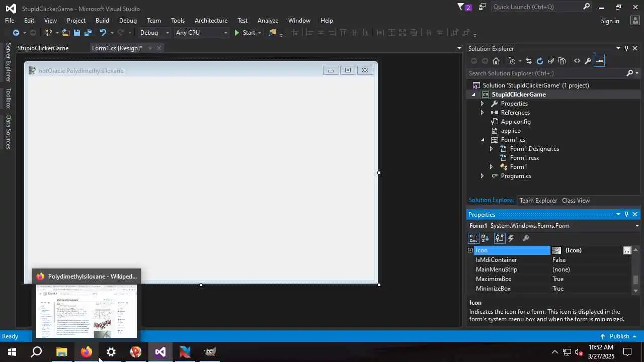Click the Polydimethylsiloxane Wikipedia preview thumbnail
The width and height of the screenshot is (644, 362).
click(87, 312)
